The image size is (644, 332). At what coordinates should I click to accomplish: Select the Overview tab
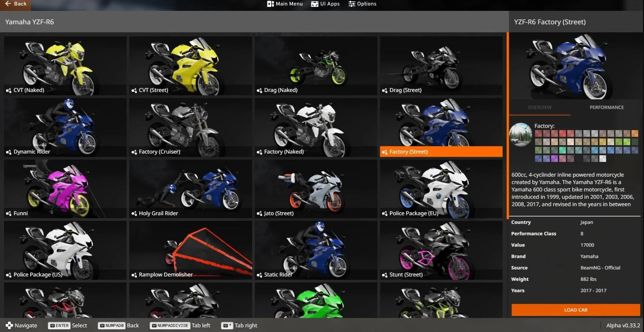(539, 107)
